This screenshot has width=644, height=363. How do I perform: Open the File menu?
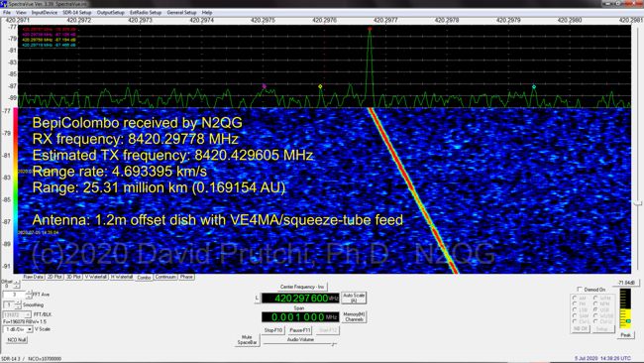pos(7,13)
